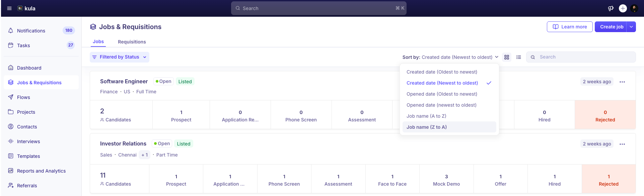Open Interviews in the sidebar
Viewport: 644px width, 196px height.
click(x=28, y=141)
